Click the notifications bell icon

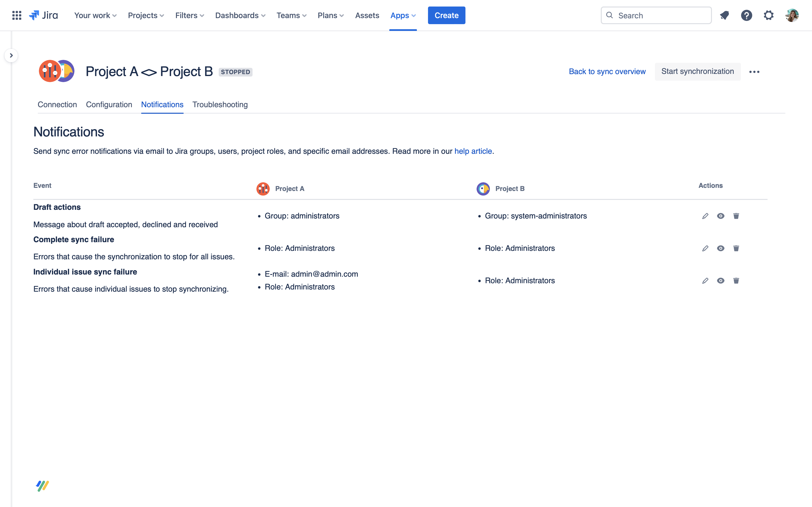pos(725,15)
